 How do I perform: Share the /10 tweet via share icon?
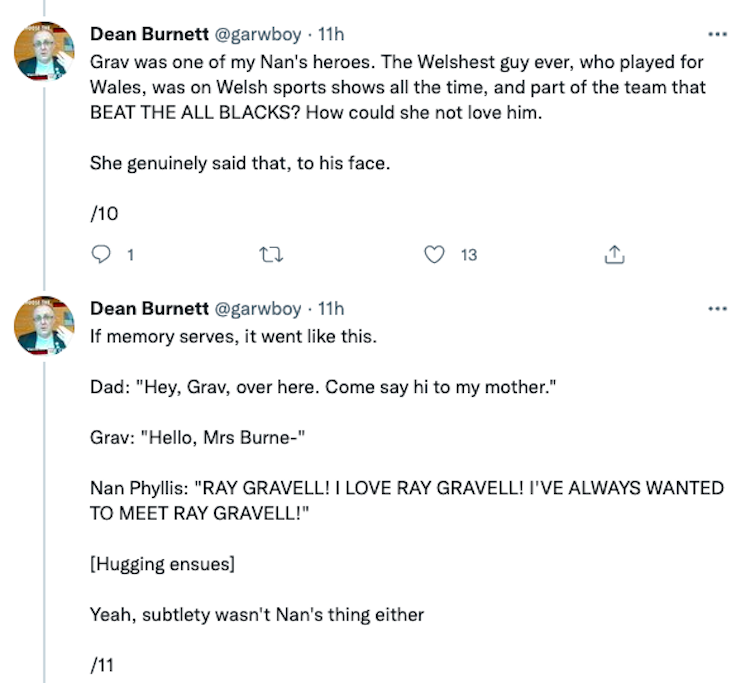[615, 256]
